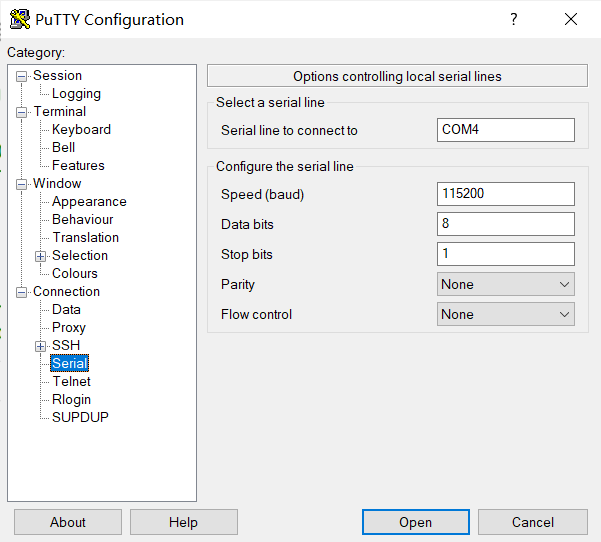Expand the SSH tree node

[41, 346]
